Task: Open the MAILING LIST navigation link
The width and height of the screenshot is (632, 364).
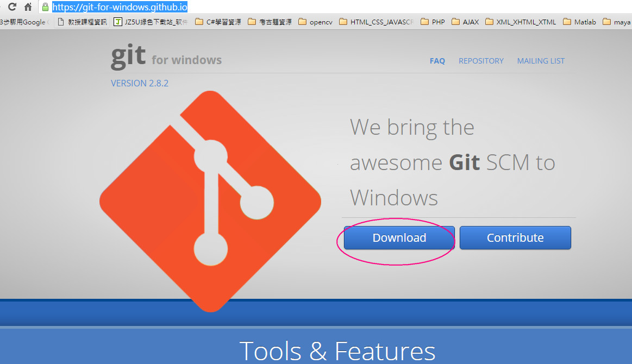Action: coord(541,61)
